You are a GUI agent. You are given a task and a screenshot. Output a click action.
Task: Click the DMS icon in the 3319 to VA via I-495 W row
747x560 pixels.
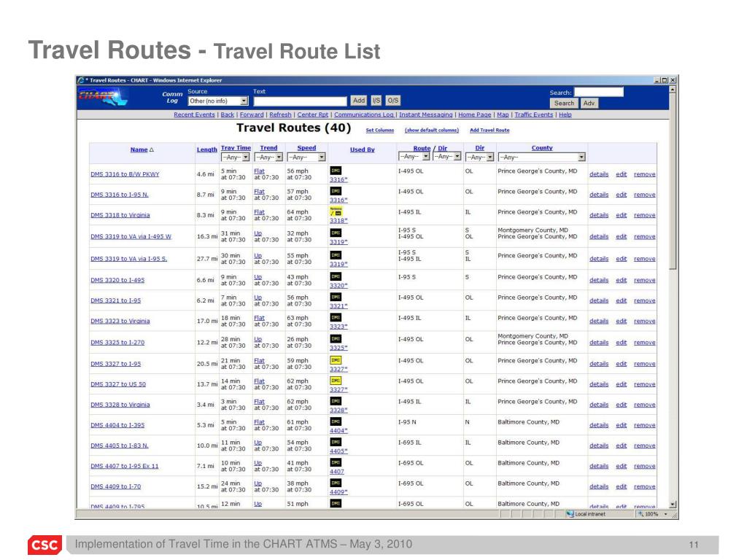[x=336, y=233]
